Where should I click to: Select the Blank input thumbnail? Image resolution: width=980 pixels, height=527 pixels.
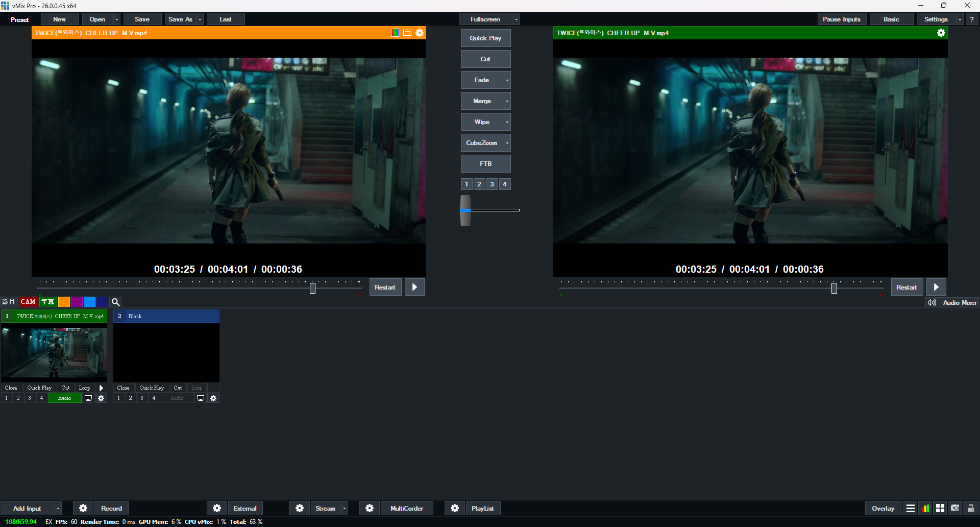[x=166, y=353]
